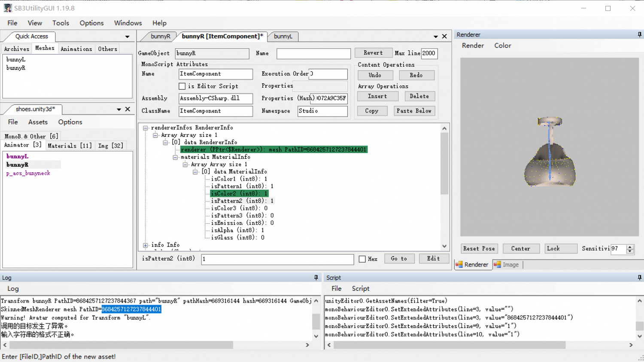
Task: Select p_acs_bunyneck in the Animator list
Action: click(28, 173)
